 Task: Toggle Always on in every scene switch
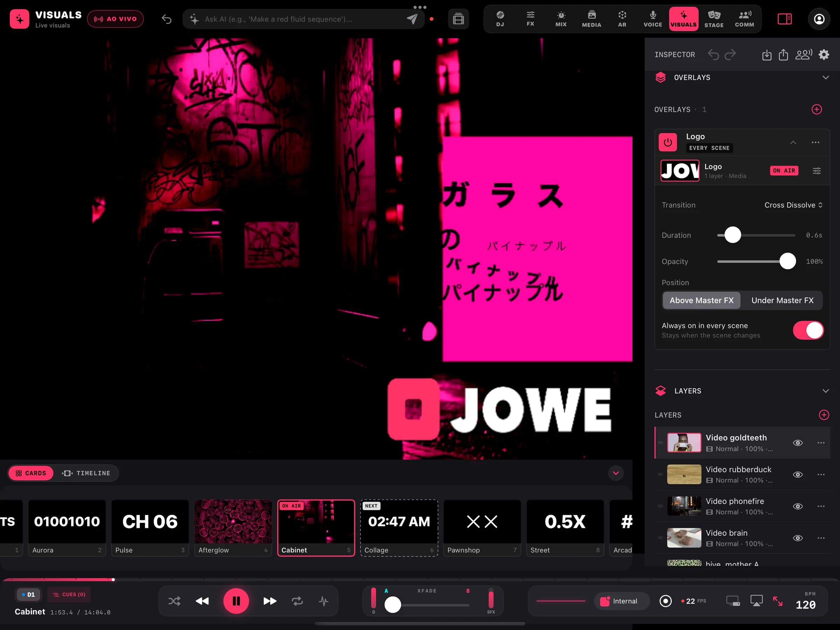(x=808, y=330)
